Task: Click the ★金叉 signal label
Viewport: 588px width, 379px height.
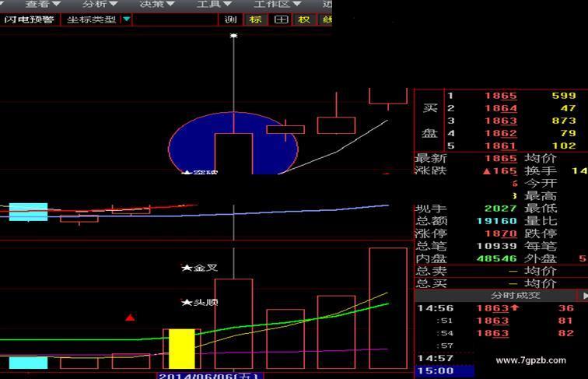Action: pyautogui.click(x=199, y=268)
